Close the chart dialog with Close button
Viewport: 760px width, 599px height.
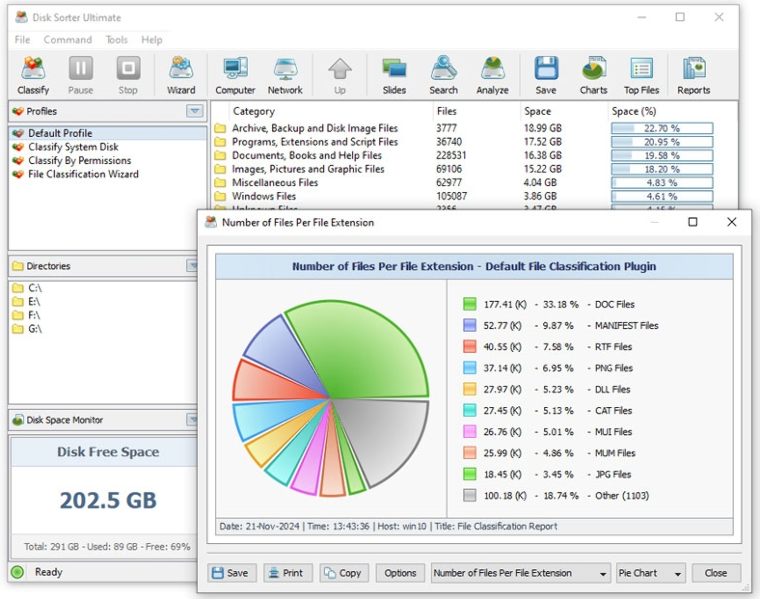pyautogui.click(x=716, y=573)
